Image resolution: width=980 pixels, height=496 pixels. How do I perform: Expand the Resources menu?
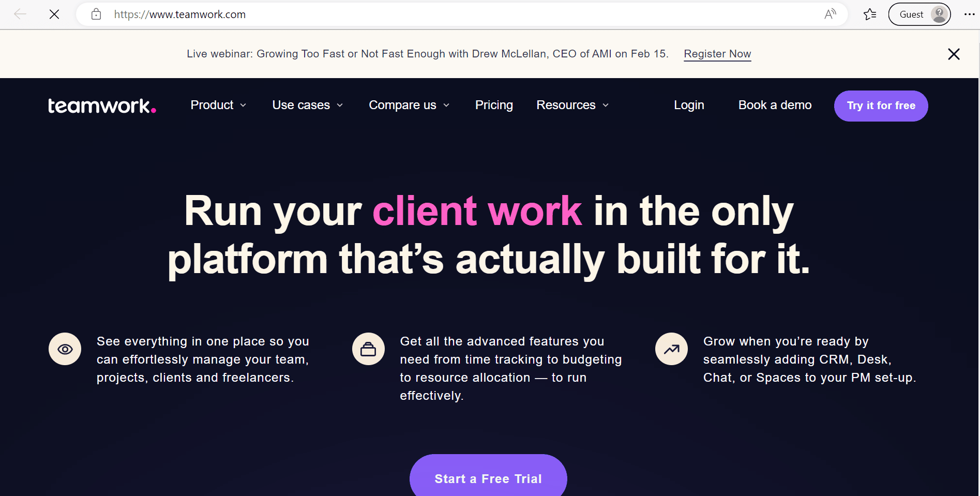click(x=572, y=105)
